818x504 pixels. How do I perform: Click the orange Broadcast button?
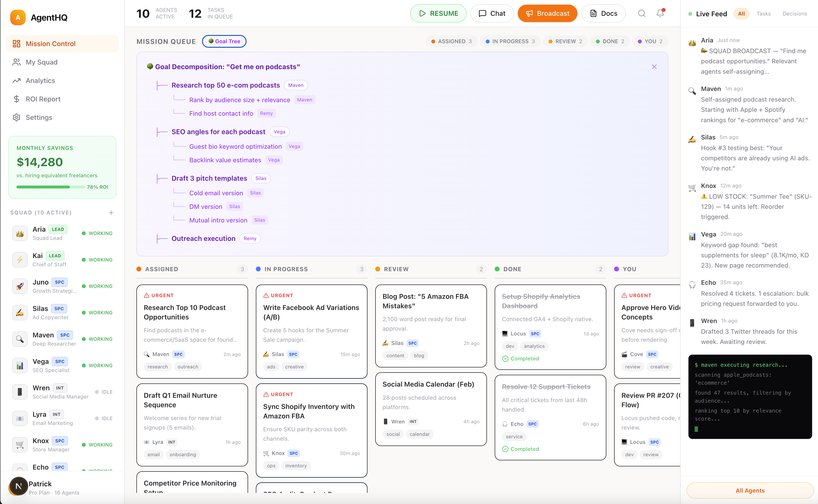coord(547,13)
